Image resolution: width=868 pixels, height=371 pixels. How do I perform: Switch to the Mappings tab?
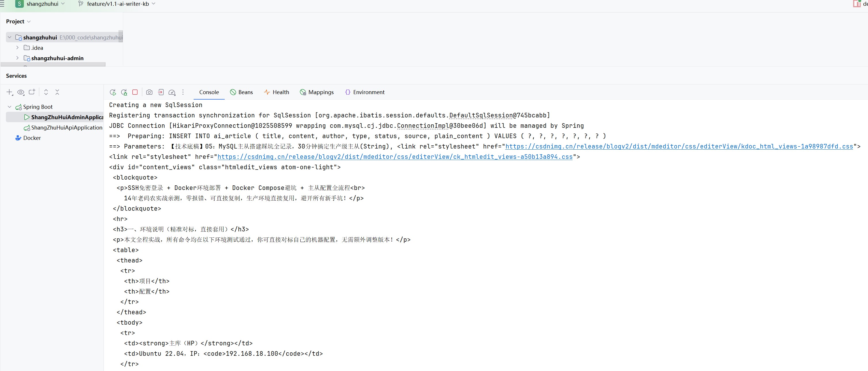click(x=317, y=92)
